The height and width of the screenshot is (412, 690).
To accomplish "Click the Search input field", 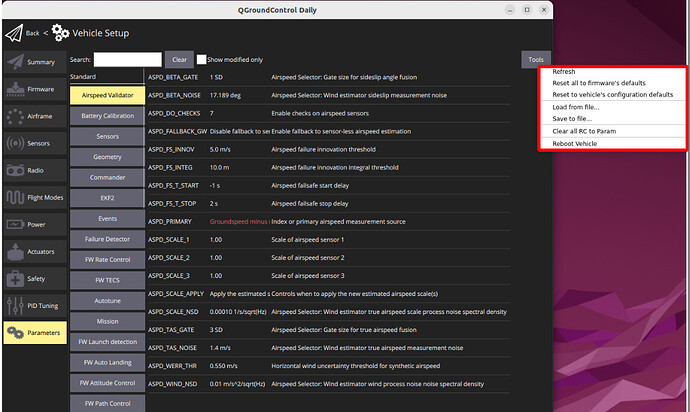I will (128, 59).
